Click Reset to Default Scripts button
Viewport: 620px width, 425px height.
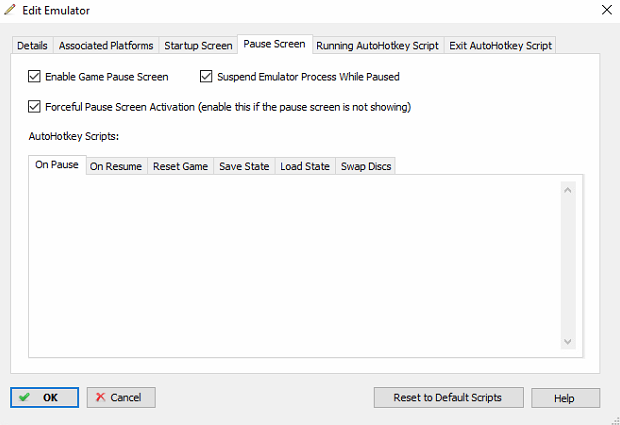click(448, 397)
